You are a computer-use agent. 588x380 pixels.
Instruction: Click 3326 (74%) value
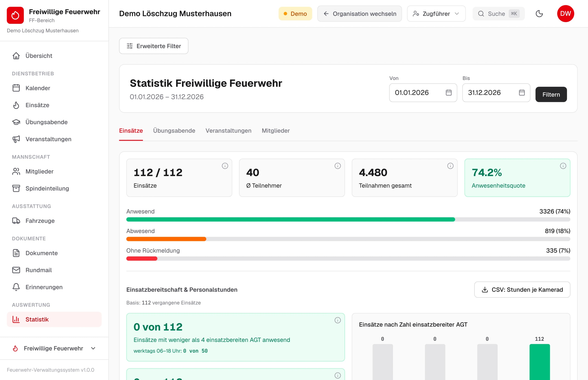555,211
